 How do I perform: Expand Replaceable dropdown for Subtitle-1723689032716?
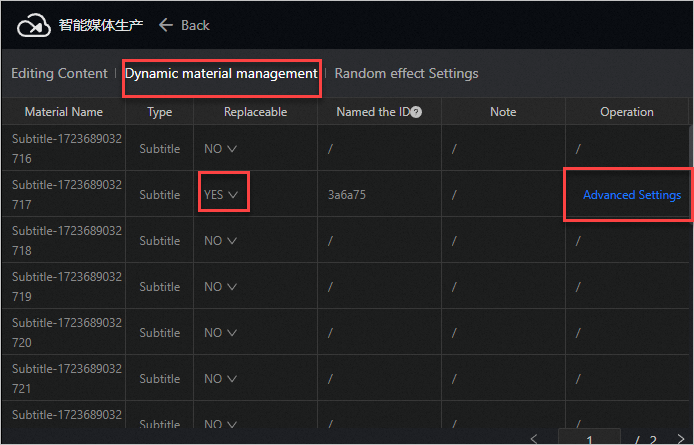point(220,149)
